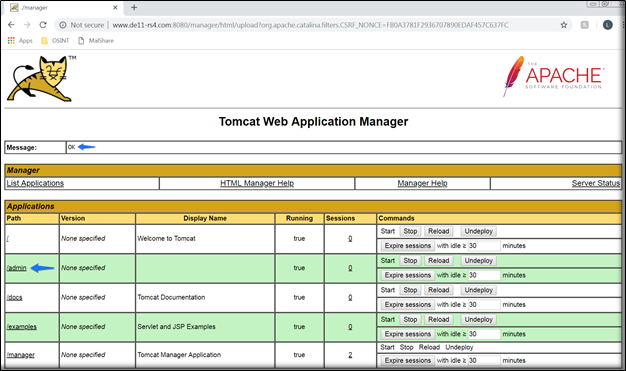
Task: Open the user profile avatar icon
Action: coord(607,25)
